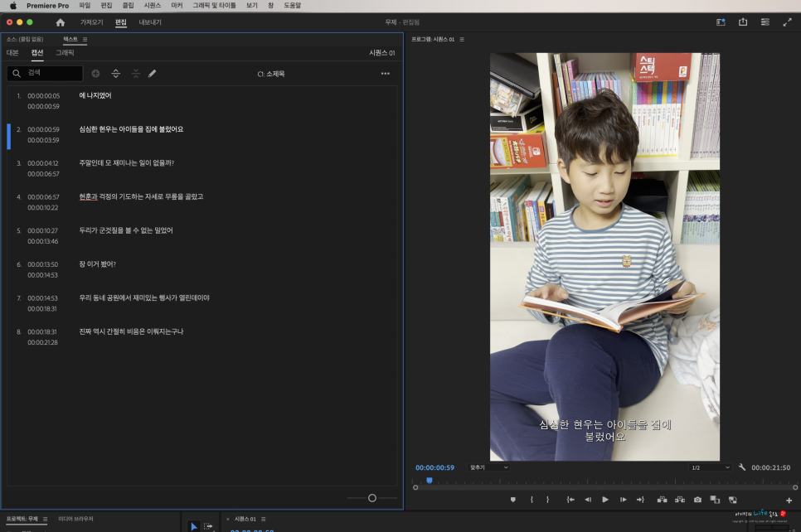Add a marker in the Program Monitor

point(513,500)
